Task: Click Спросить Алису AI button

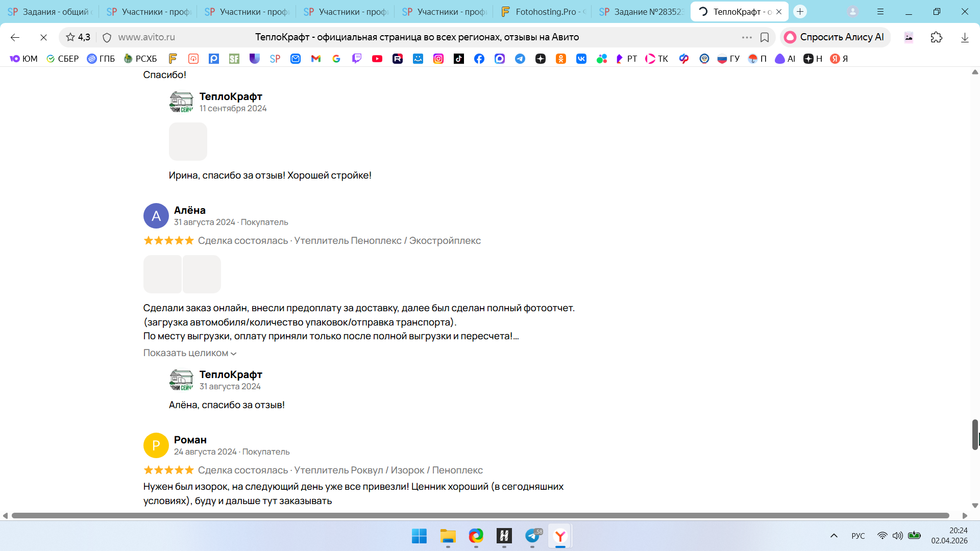Action: tap(835, 37)
